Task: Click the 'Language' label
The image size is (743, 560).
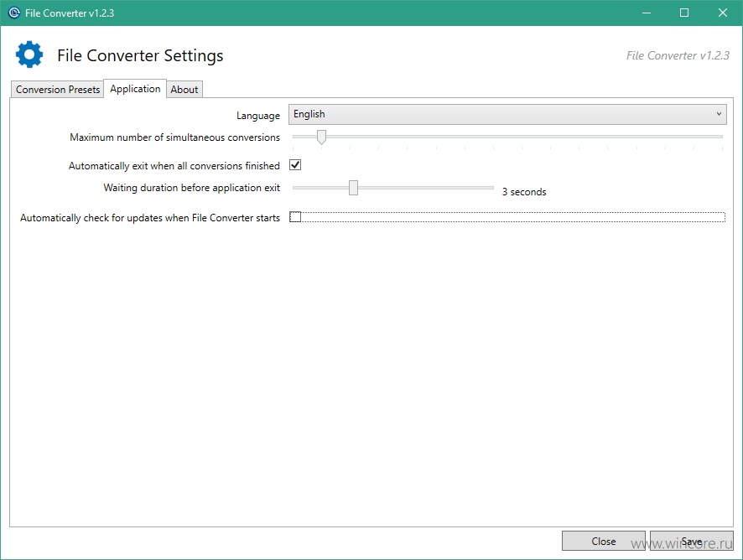Action: [258, 116]
